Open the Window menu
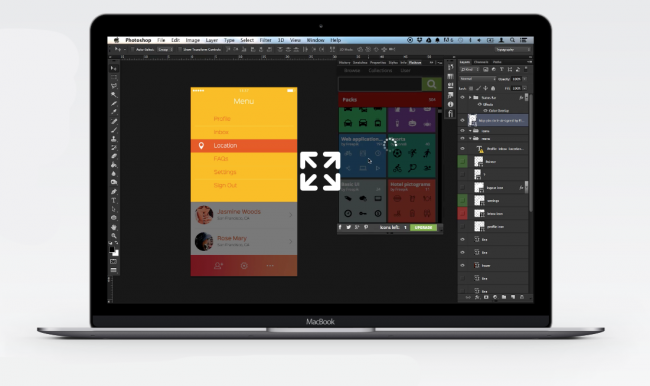This screenshot has height=386, width=650. 315,40
